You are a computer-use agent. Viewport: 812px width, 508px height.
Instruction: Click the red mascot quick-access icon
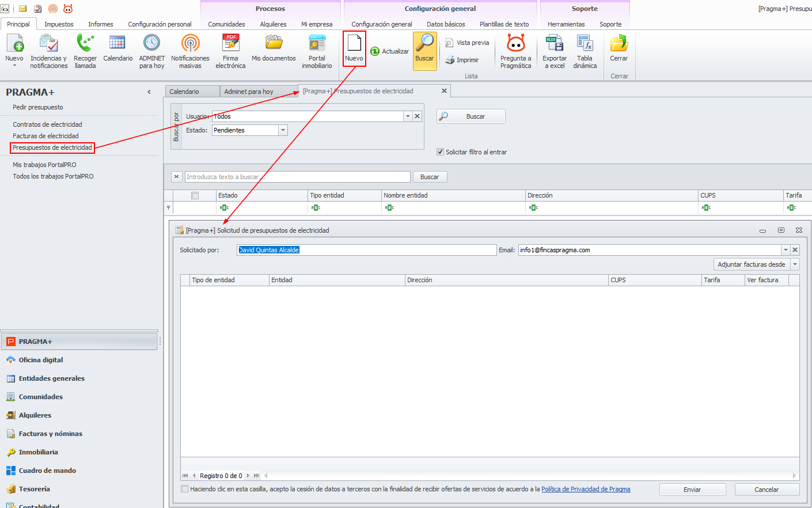tap(68, 9)
